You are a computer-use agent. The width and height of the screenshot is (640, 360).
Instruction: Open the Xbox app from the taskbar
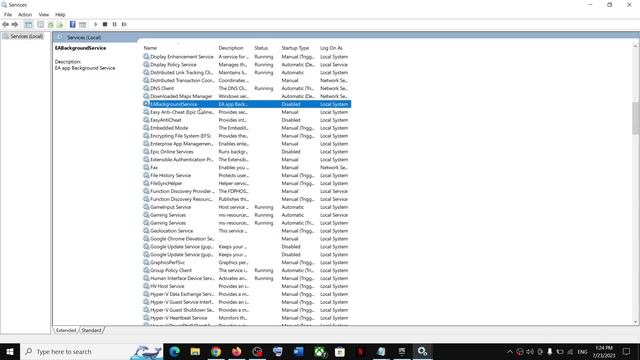(320, 351)
